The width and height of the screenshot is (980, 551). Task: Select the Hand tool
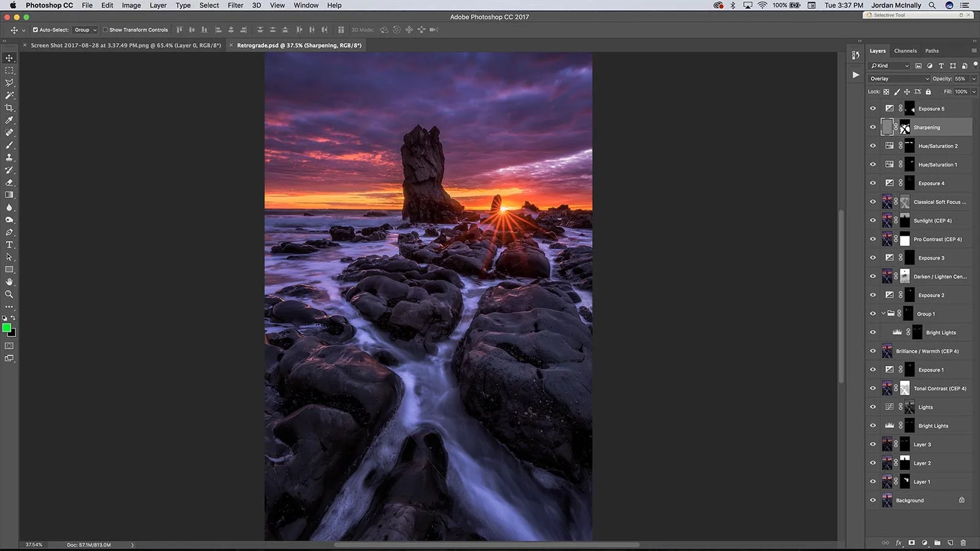coord(9,282)
